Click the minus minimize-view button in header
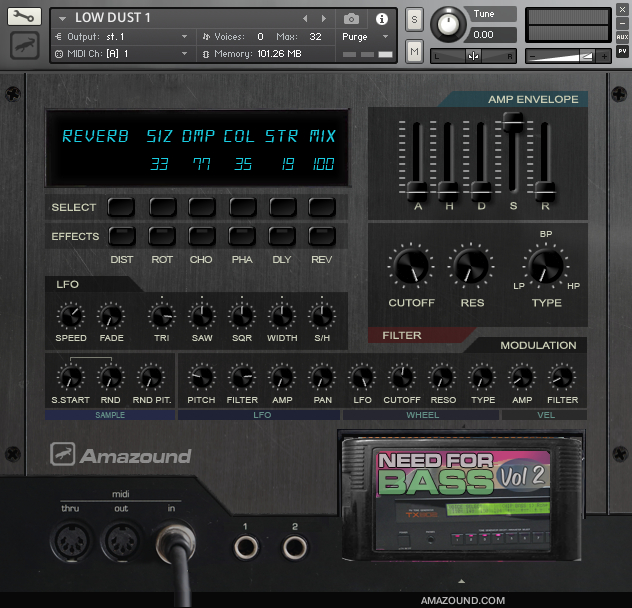Screen dimensions: 632x608 coord(622,23)
